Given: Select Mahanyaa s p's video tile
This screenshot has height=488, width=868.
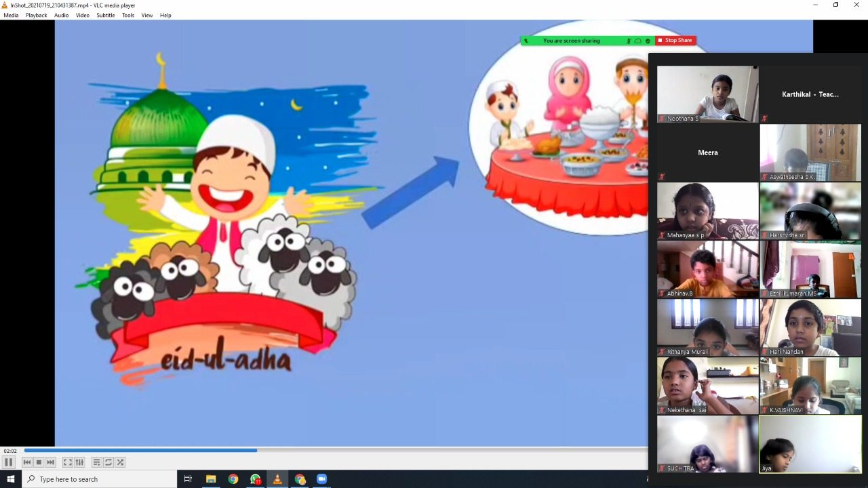Looking at the screenshot, I should pyautogui.click(x=707, y=211).
